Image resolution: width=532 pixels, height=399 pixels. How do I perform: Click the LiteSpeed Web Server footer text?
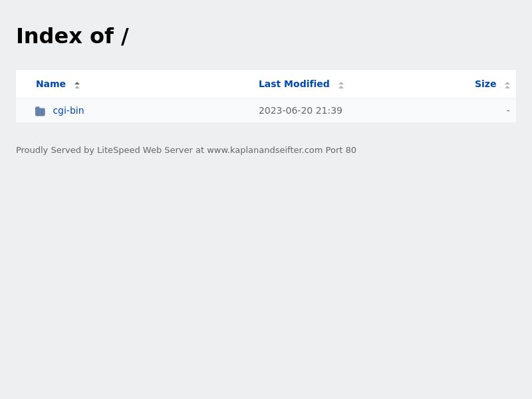point(145,150)
